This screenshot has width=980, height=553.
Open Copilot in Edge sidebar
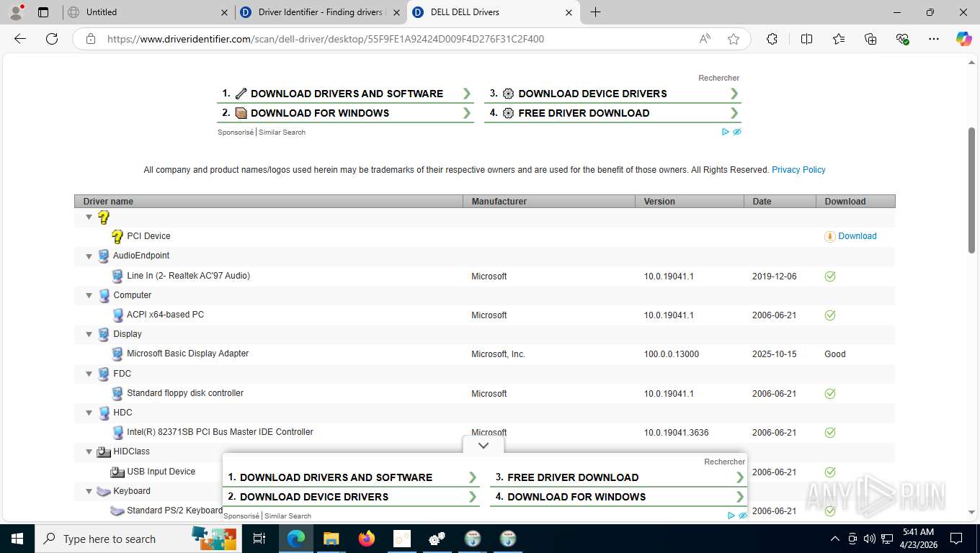coord(963,39)
